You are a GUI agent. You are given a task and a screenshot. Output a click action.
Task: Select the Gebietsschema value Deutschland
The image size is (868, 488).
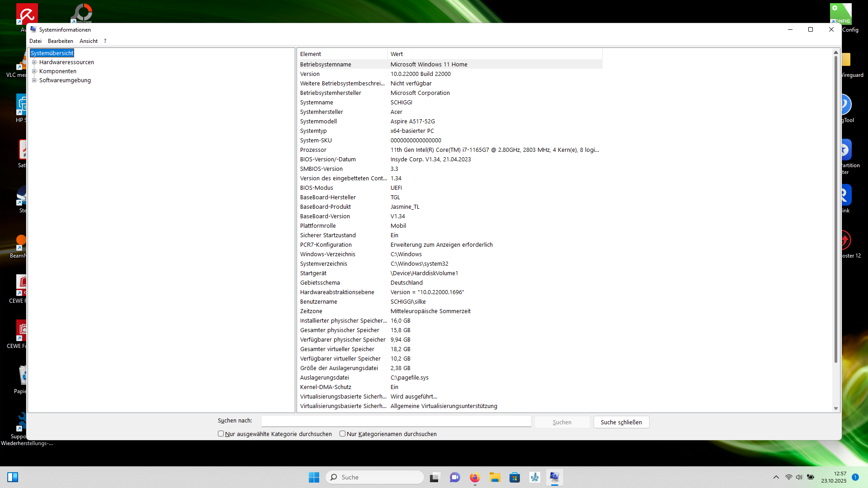(406, 283)
